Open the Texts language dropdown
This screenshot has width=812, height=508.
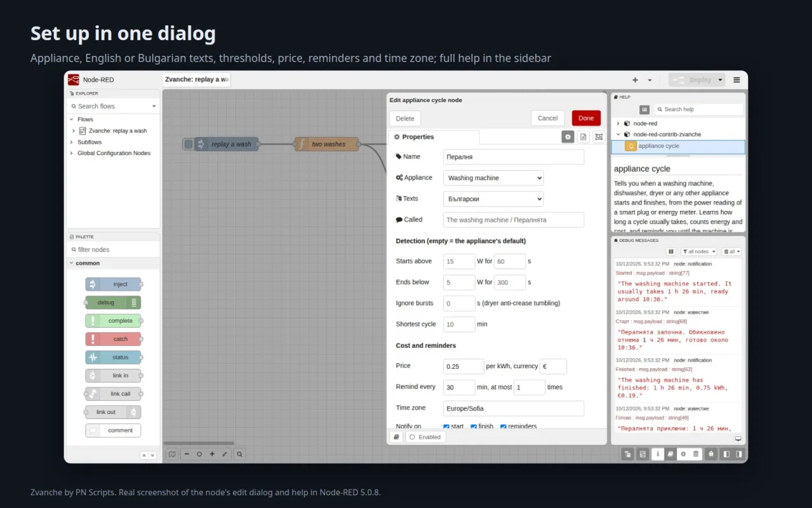494,199
